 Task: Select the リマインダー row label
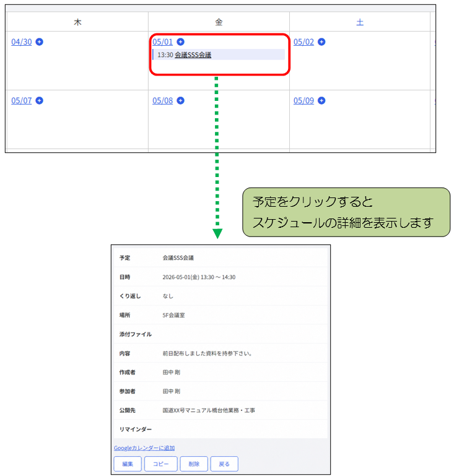click(136, 429)
